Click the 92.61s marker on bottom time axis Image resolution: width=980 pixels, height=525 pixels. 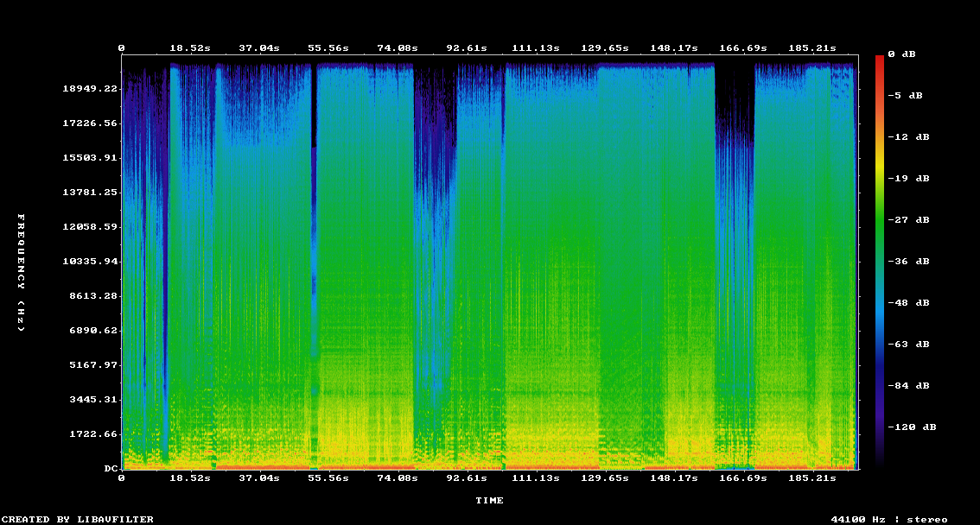coord(467,478)
